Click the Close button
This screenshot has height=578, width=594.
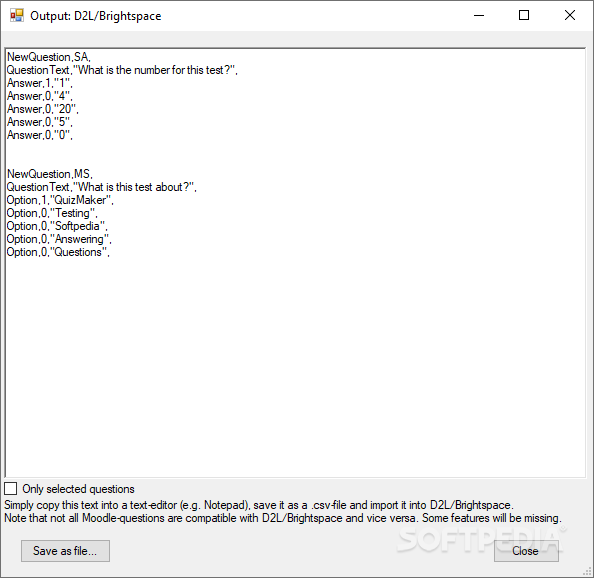pos(526,551)
